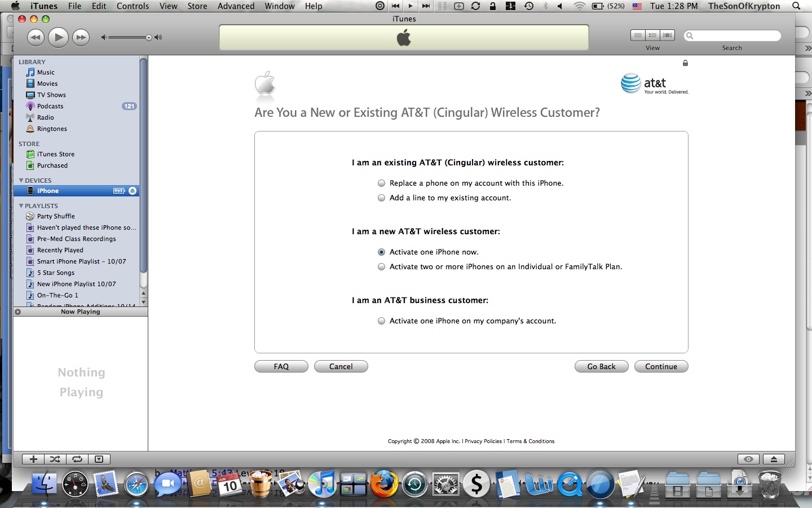
Task: Switch to list view icon
Action: pos(638,36)
